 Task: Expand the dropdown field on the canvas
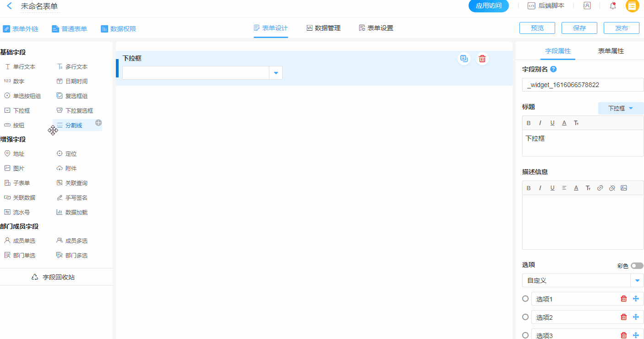[x=276, y=73]
